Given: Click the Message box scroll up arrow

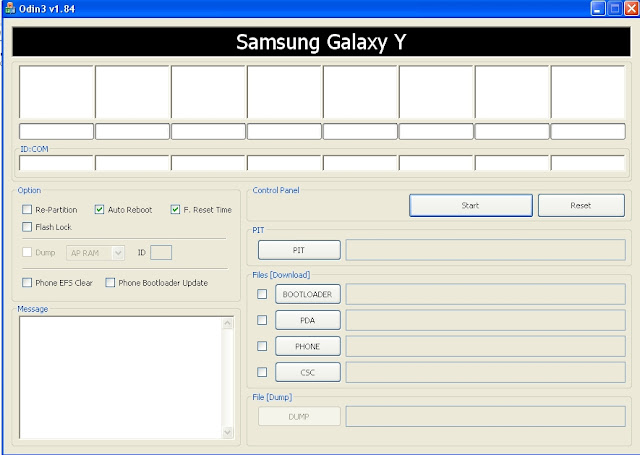Looking at the screenshot, I should click(x=228, y=323).
